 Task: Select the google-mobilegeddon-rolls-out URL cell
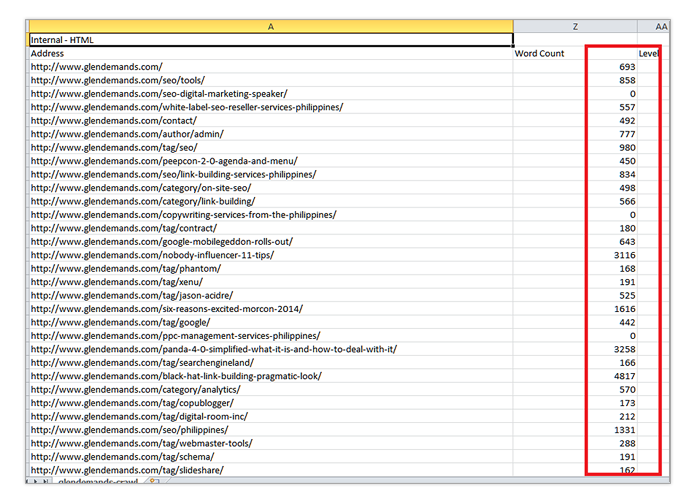click(271, 242)
